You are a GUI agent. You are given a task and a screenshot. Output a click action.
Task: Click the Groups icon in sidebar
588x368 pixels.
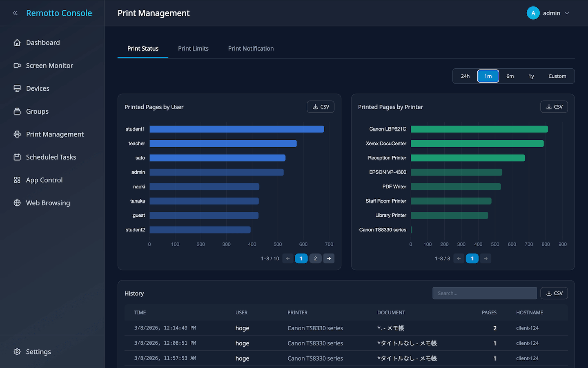[x=17, y=111]
